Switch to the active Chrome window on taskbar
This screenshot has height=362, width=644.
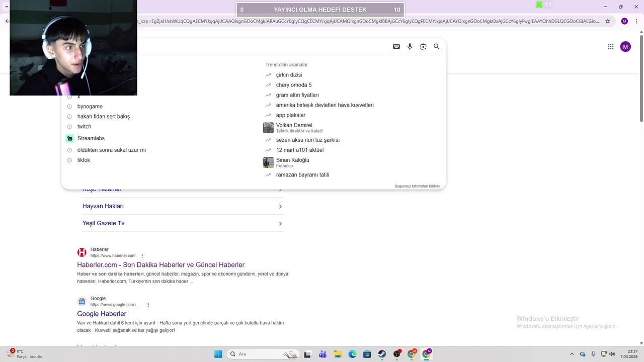427,354
